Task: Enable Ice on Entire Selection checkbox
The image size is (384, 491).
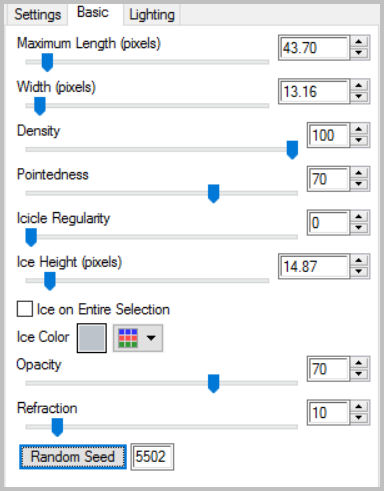Action: click(25, 309)
